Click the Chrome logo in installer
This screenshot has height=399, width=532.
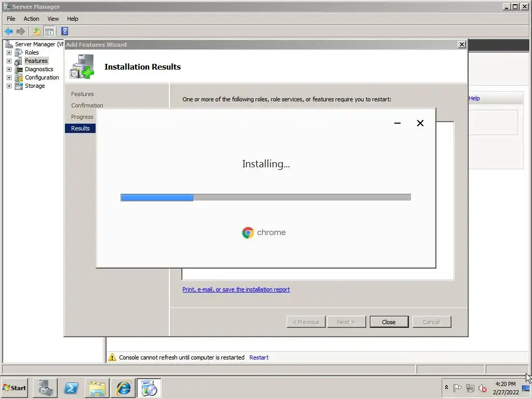point(248,233)
